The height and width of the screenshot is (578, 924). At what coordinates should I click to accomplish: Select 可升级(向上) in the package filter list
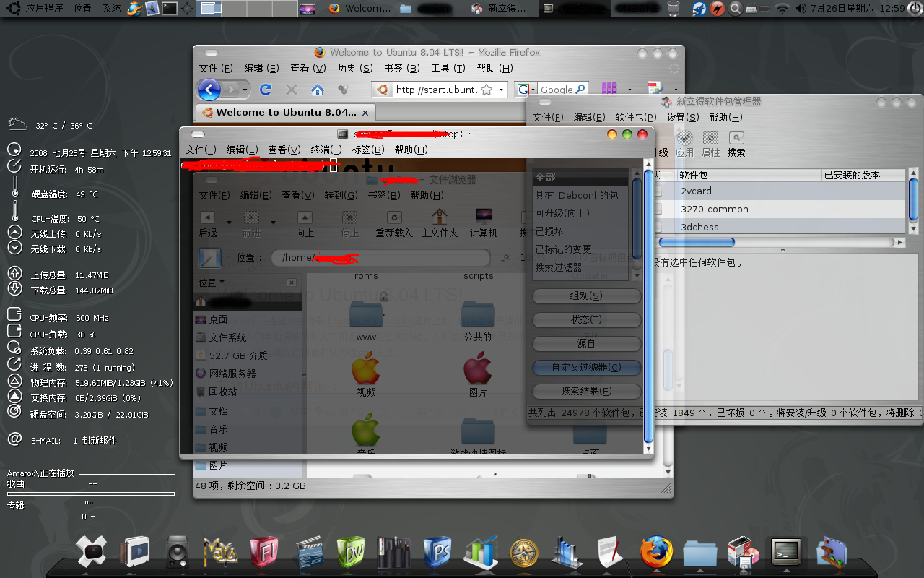pyautogui.click(x=562, y=213)
